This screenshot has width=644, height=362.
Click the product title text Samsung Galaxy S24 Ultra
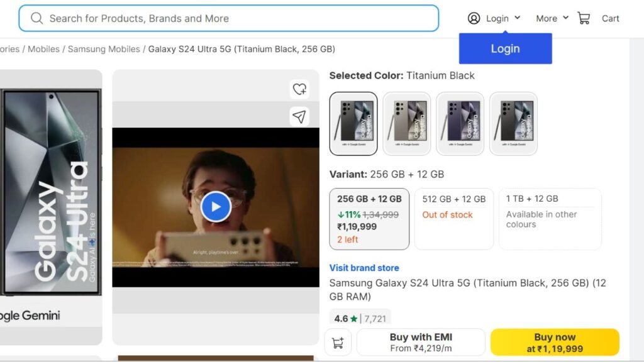pos(468,289)
